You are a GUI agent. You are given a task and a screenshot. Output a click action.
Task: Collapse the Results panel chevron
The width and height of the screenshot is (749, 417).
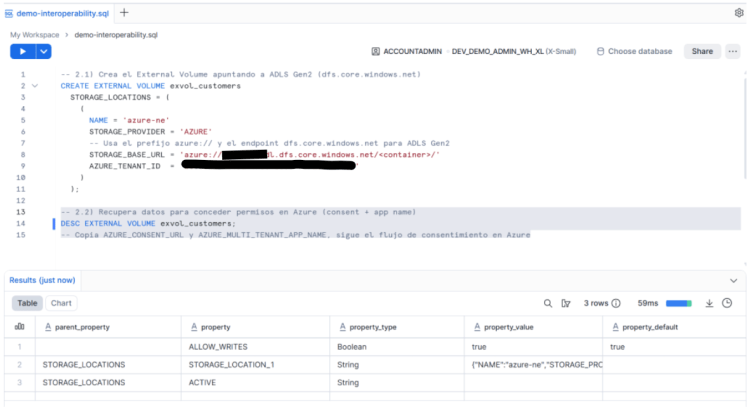[733, 281]
